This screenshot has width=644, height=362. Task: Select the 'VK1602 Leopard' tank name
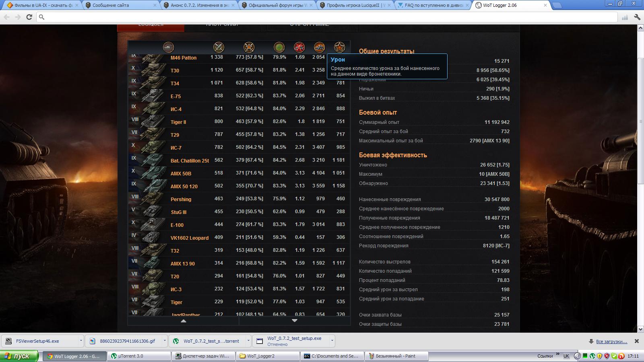click(x=190, y=238)
